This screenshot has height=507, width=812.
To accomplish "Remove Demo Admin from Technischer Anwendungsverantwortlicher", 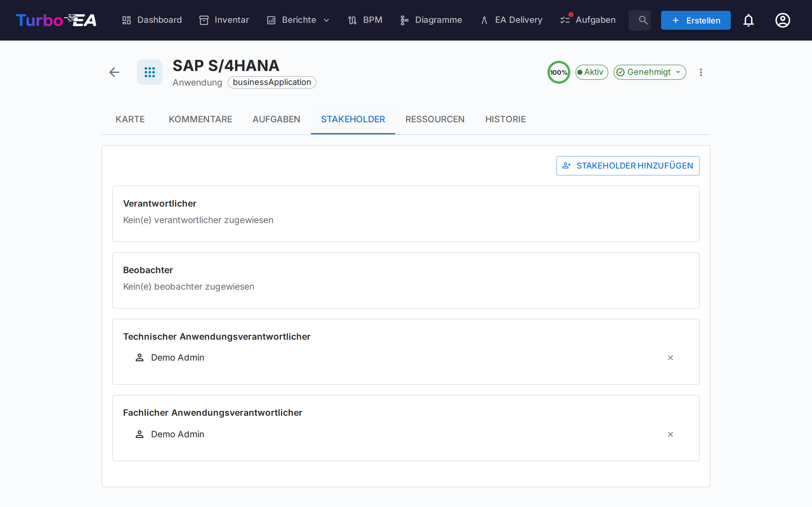I will pos(670,358).
